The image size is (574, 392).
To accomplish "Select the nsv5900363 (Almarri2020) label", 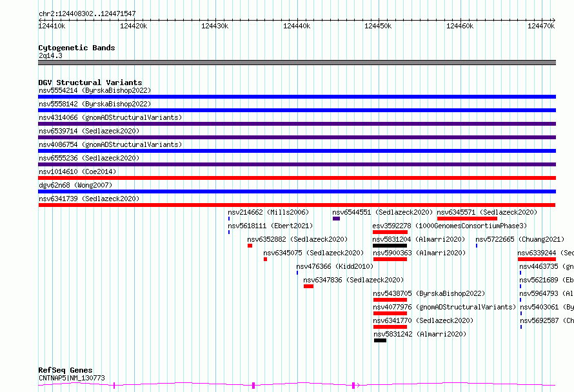I will 419,253.
